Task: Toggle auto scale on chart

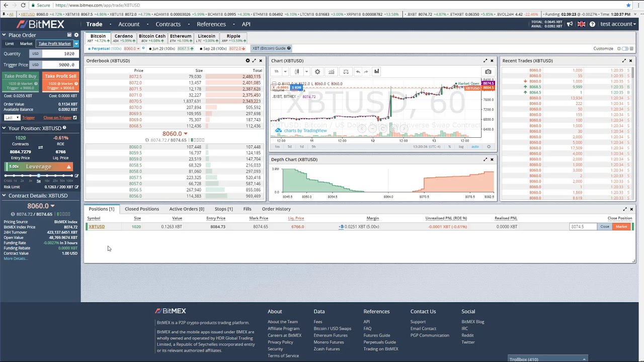Action: [474, 147]
